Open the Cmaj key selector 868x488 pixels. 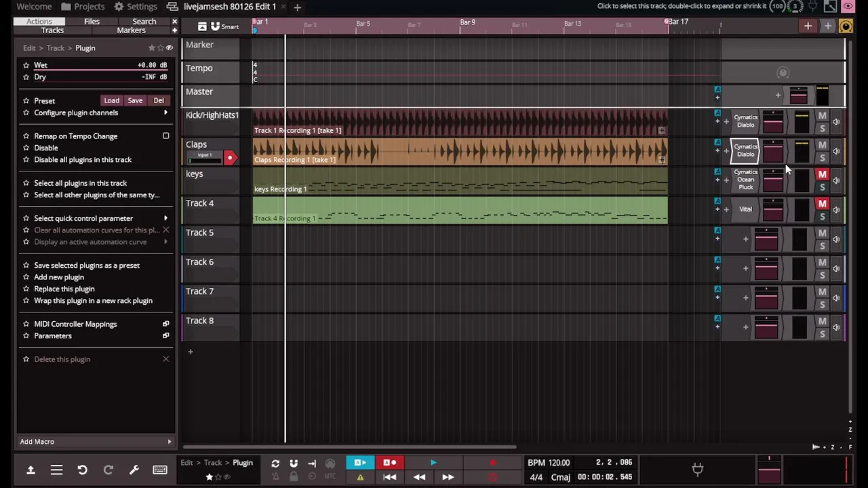(561, 477)
